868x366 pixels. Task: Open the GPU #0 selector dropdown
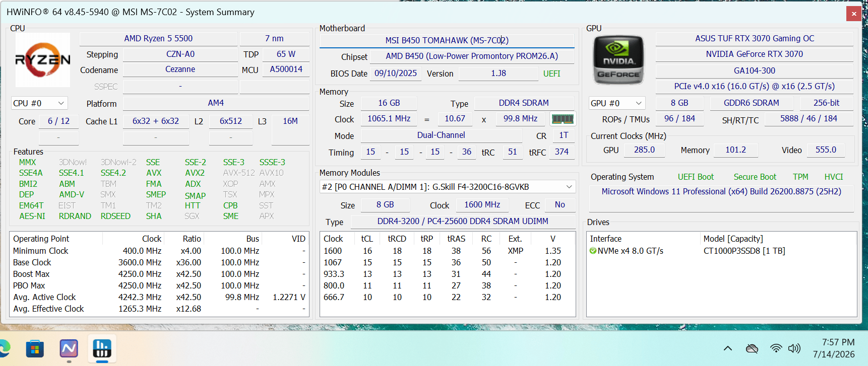(x=617, y=103)
